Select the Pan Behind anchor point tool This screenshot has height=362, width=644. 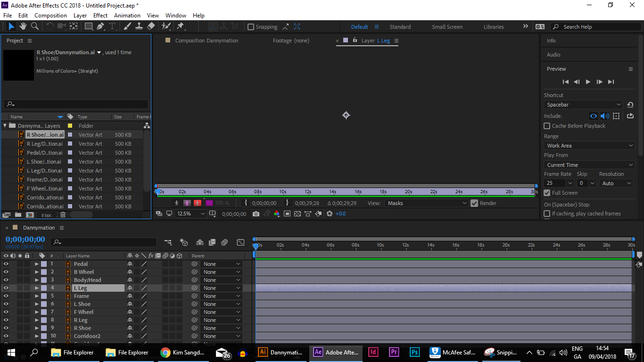74,26
